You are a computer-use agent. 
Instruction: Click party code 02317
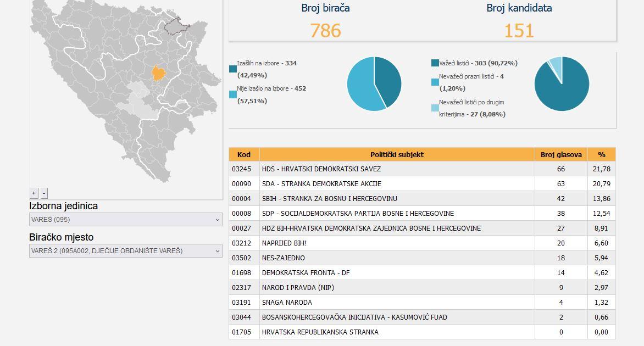pos(242,288)
